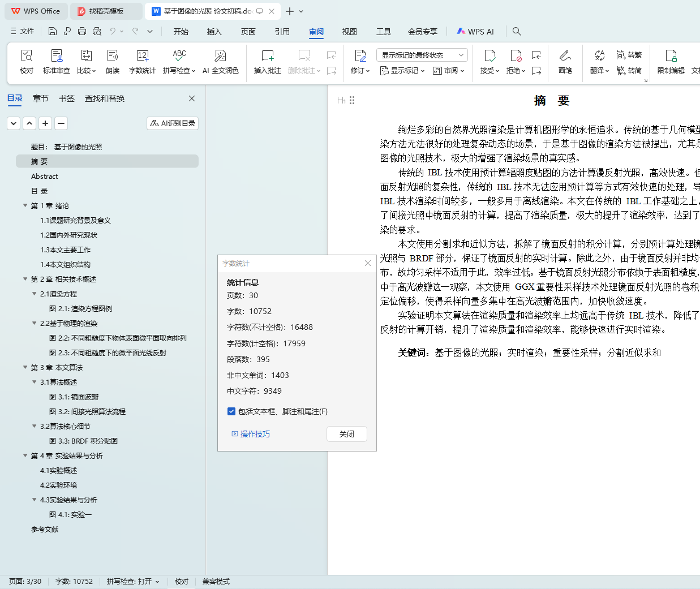
Task: Click the undo arrow icon
Action: [x=113, y=31]
